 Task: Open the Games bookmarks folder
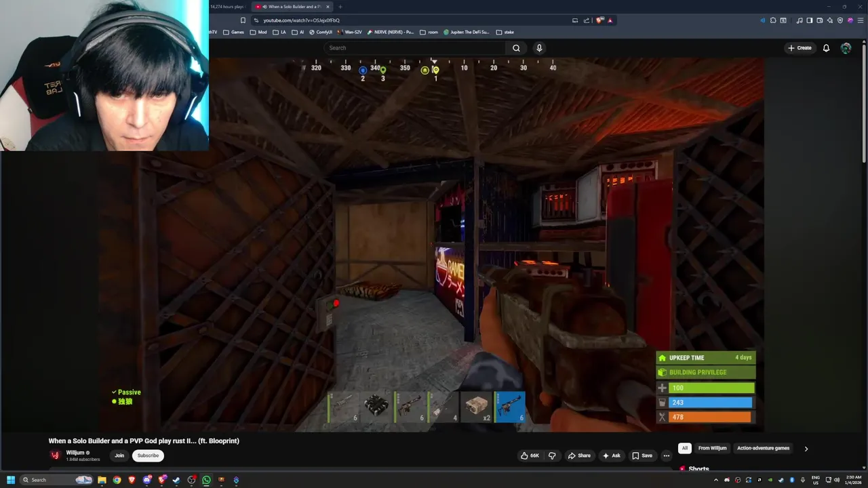click(233, 32)
